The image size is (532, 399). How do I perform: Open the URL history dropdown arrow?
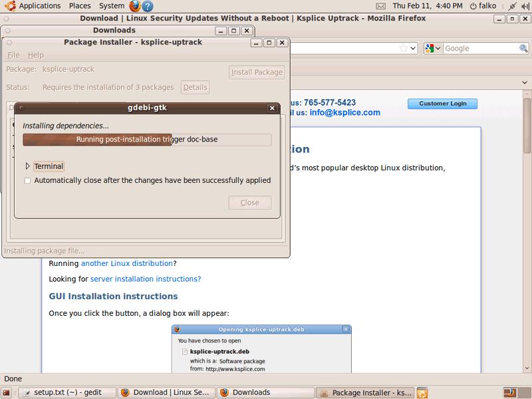tap(414, 49)
